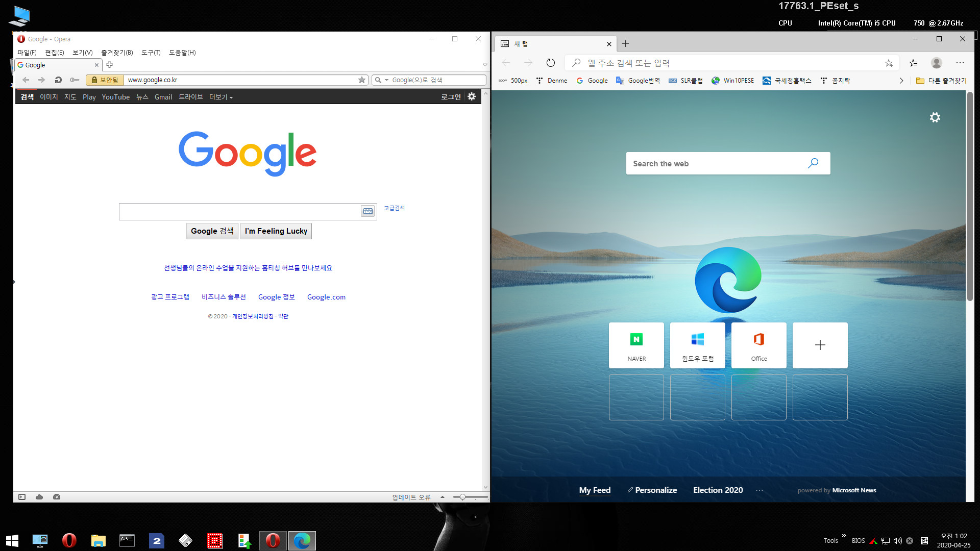
Task: Close the Google tab in Opera
Action: (96, 65)
